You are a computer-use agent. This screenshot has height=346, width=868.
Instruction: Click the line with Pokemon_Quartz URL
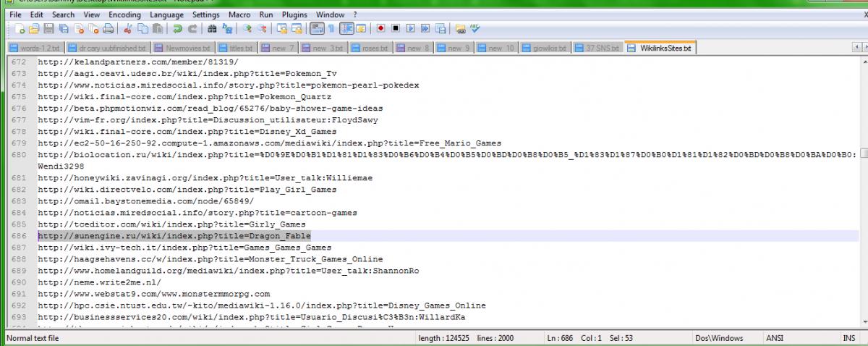(184, 96)
